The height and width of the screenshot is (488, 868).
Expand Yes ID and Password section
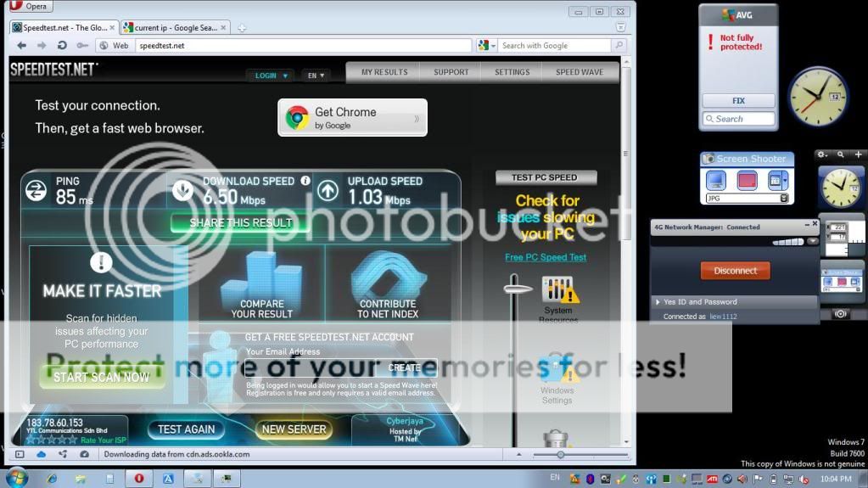pyautogui.click(x=658, y=302)
